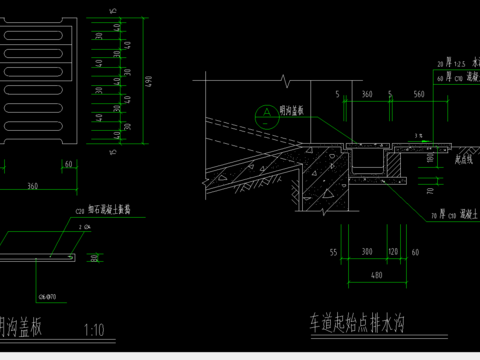Select the 车道起始点排水沟 drawing title
Image resolution: width=480 pixels, height=360 pixels.
(357, 323)
